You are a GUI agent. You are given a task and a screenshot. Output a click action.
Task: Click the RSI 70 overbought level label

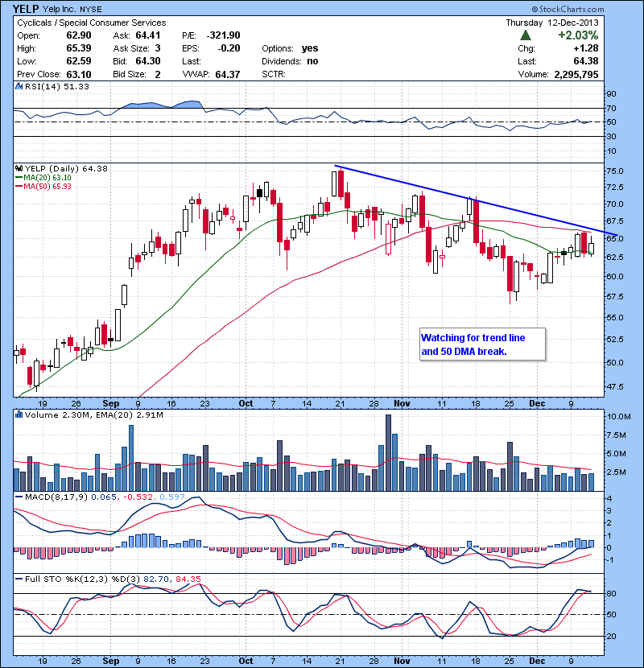[x=611, y=108]
